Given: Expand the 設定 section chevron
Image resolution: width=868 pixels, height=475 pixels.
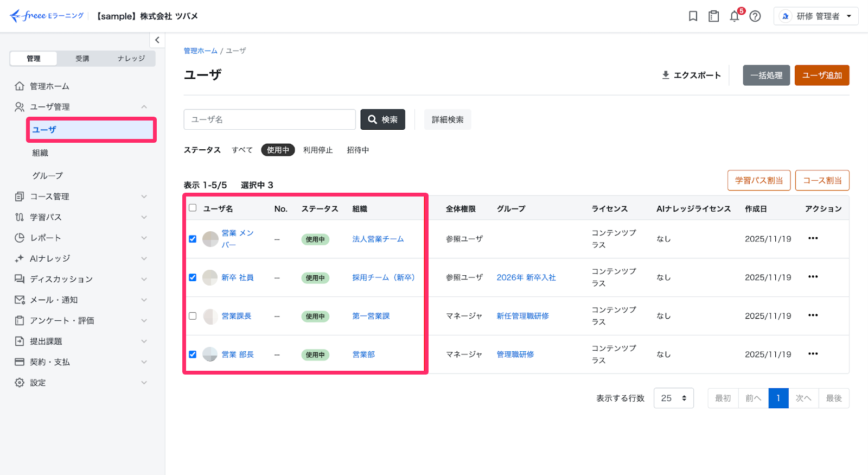Looking at the screenshot, I should pos(144,383).
